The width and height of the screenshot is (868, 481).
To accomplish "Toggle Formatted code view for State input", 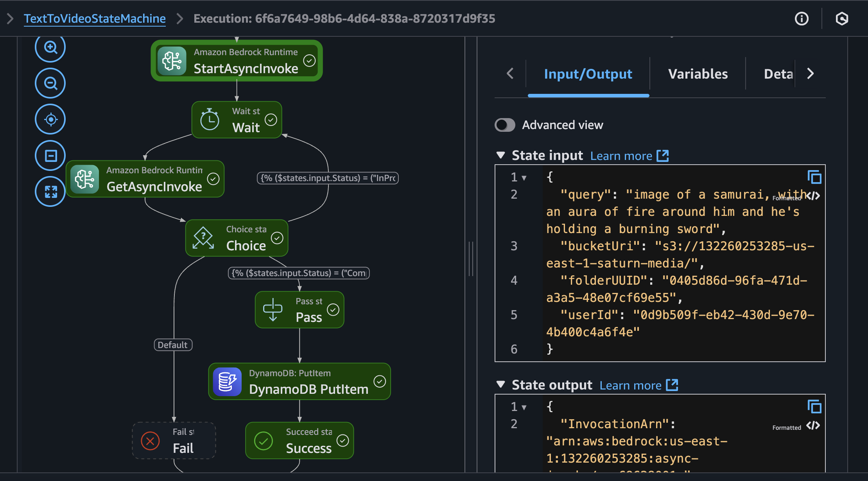I will click(813, 196).
